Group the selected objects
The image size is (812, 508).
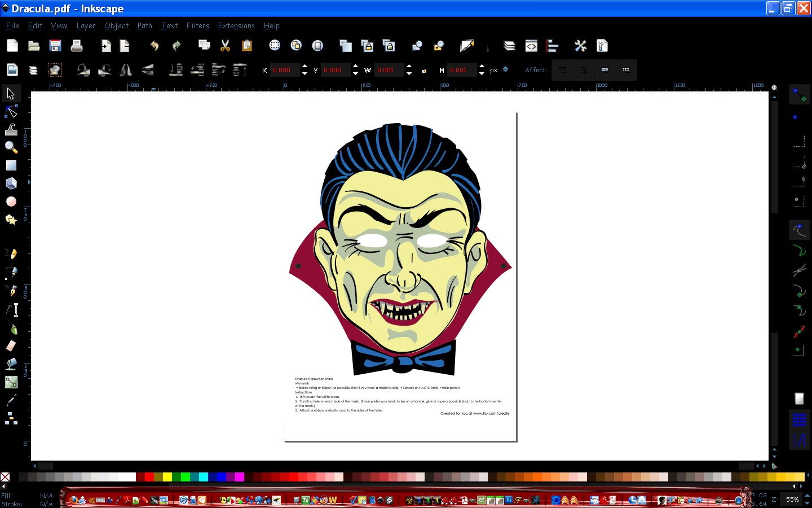(x=417, y=46)
